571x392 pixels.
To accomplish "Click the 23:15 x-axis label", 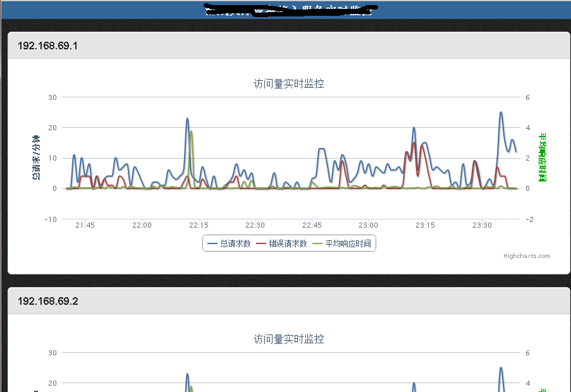I will [425, 225].
